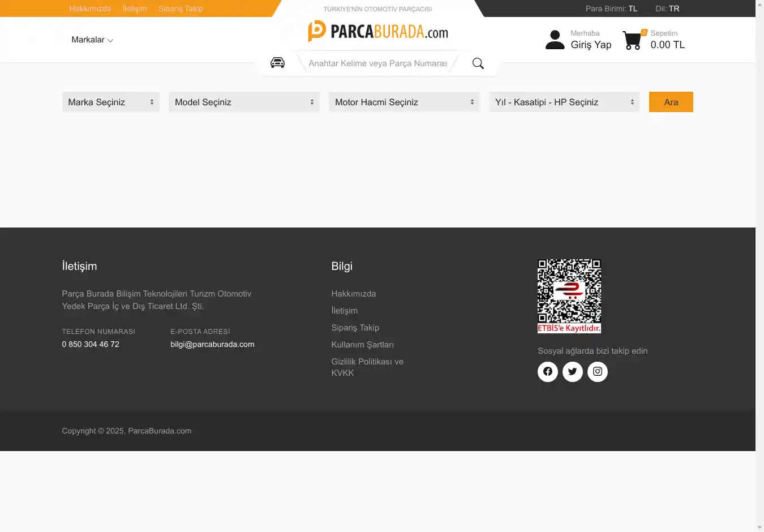Viewport: 764px width, 532px height.
Task: Click the ETBİS QR code badge
Action: pos(569,296)
